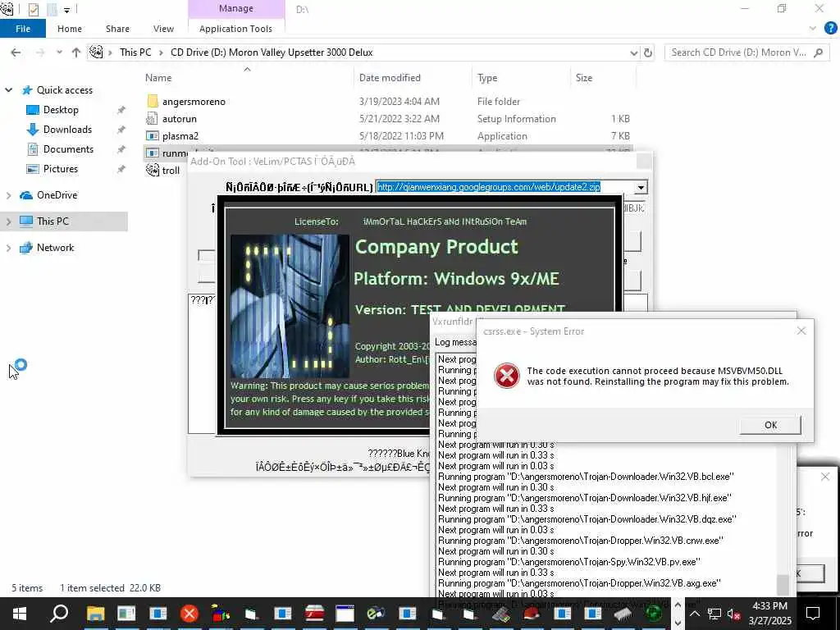Screen dimensions: 840x630
Task: Click the log messages scrollbar thumb
Action: coord(783,583)
